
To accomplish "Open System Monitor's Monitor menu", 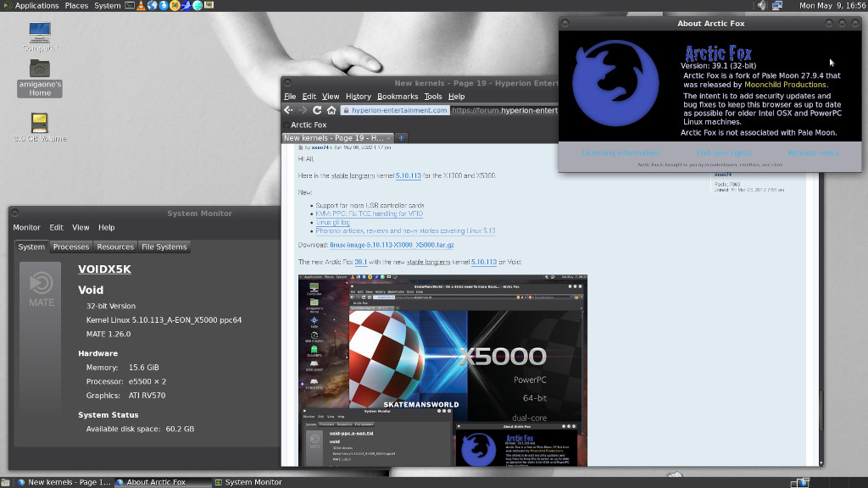I will 26,227.
